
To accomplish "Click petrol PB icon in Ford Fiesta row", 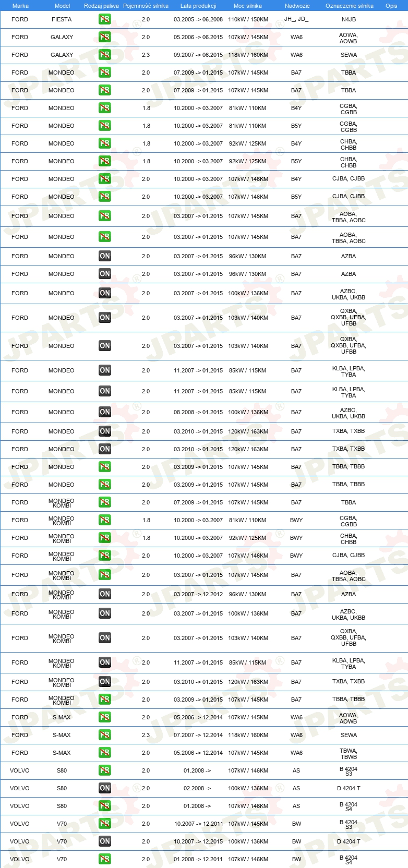I will 105,19.
